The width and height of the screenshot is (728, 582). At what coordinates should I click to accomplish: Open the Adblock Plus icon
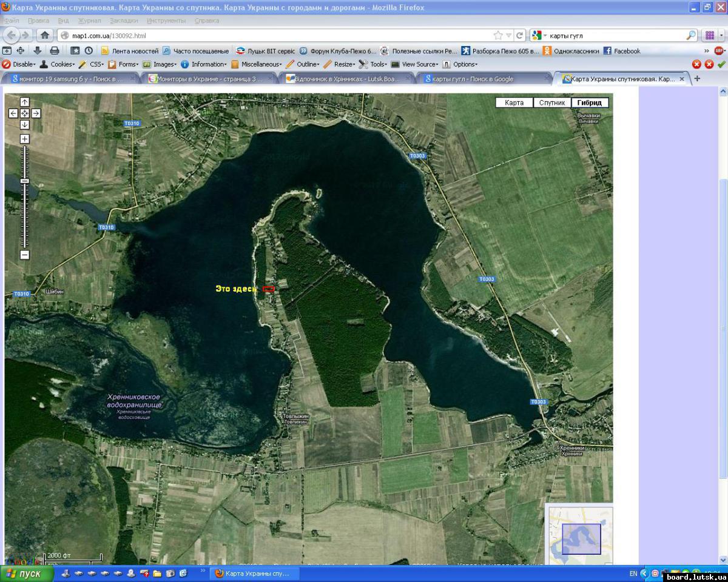coord(719,51)
